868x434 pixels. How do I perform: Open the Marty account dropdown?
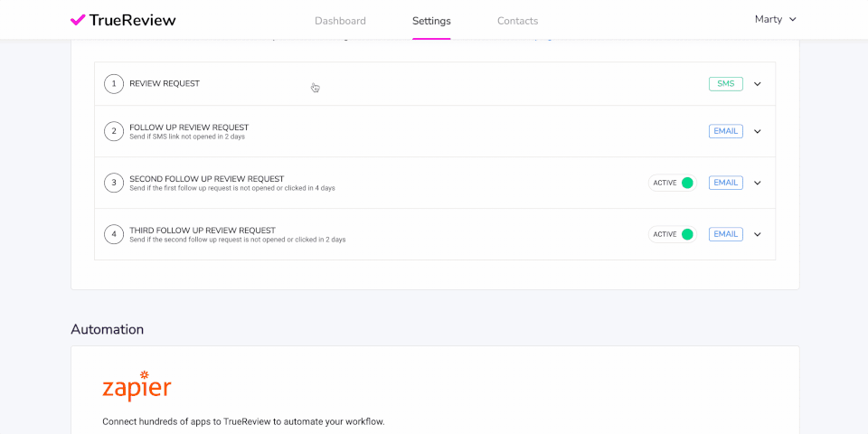pos(776,19)
